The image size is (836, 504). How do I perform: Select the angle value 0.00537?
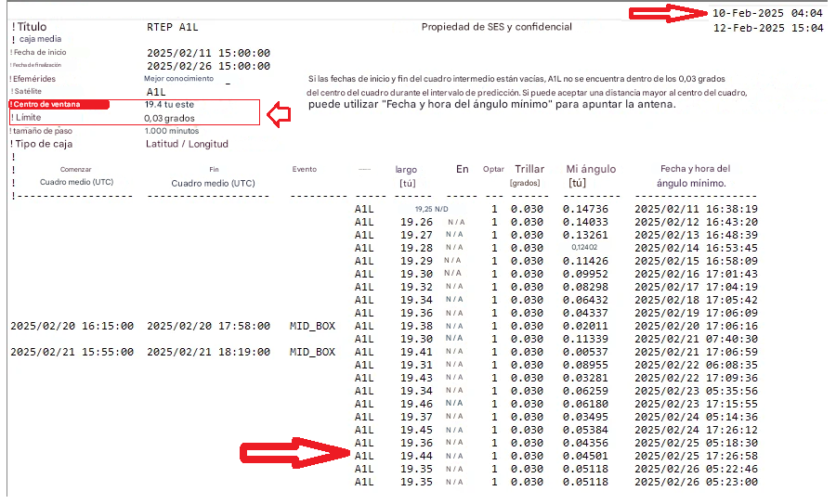pos(585,352)
